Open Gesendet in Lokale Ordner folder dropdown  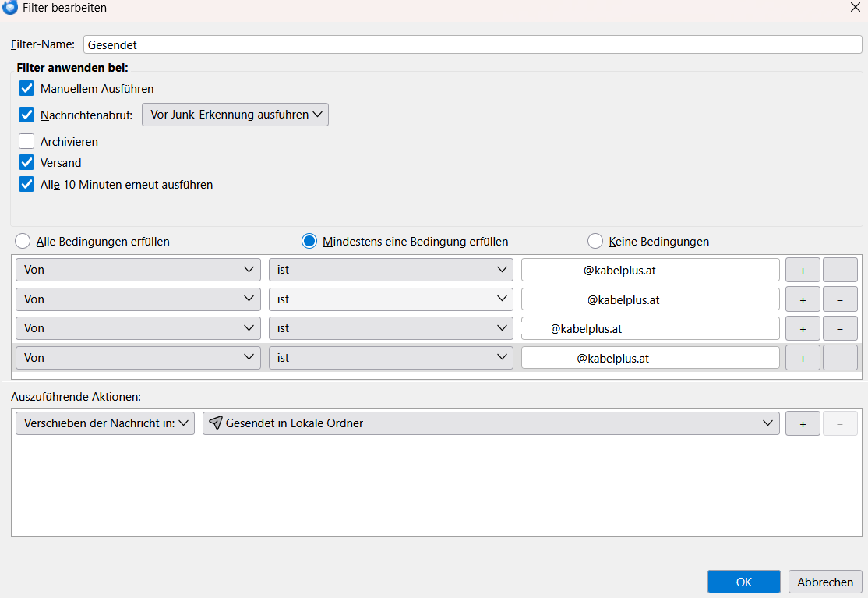coord(490,423)
